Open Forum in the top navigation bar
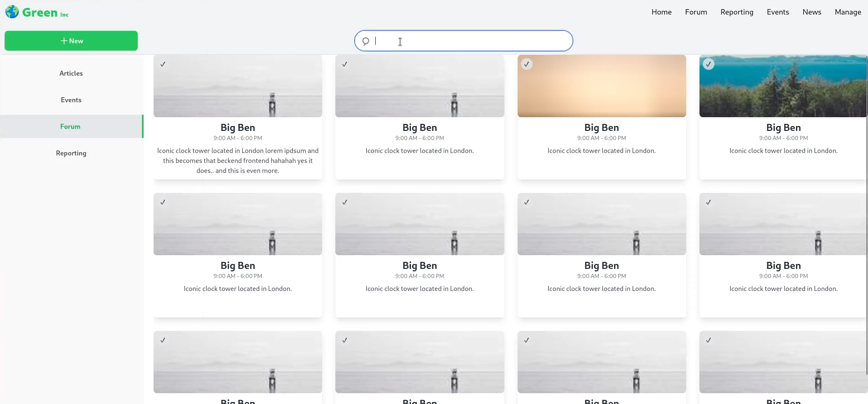The height and width of the screenshot is (404, 868). tap(696, 12)
